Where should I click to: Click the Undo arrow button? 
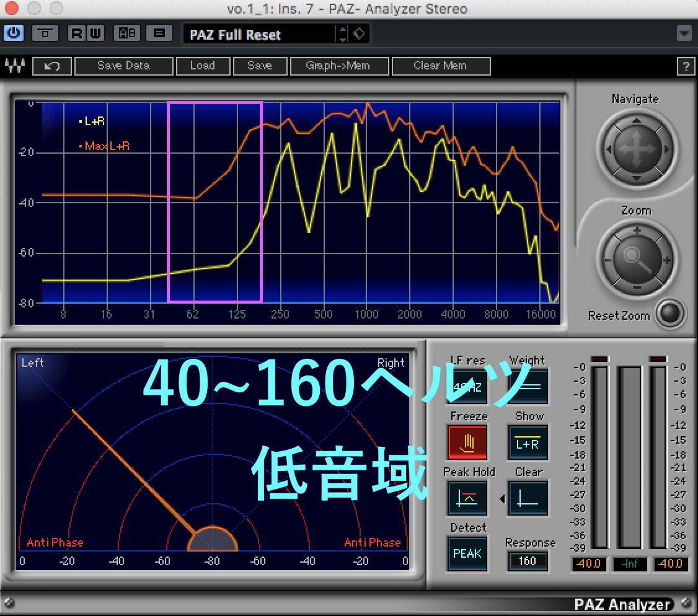coord(52,66)
